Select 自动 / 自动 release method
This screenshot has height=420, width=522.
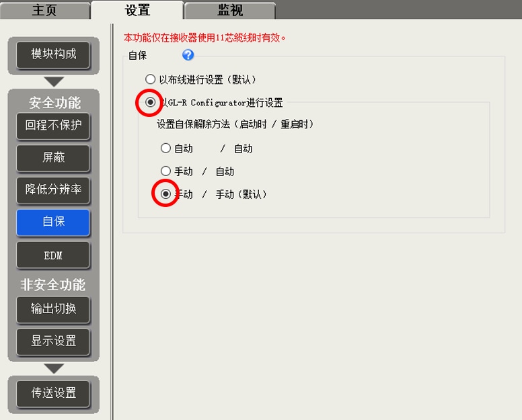pyautogui.click(x=165, y=149)
